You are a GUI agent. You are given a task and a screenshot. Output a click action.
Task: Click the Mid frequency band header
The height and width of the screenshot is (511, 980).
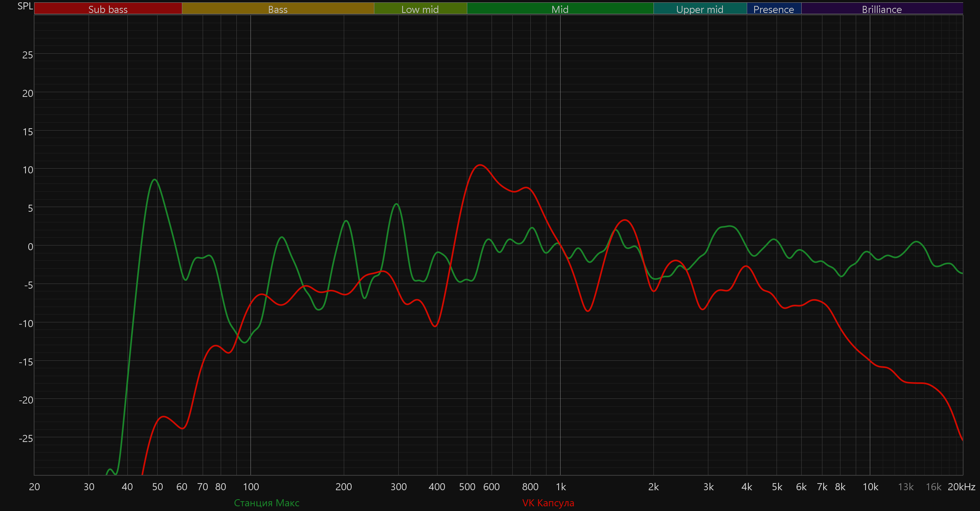pos(560,9)
